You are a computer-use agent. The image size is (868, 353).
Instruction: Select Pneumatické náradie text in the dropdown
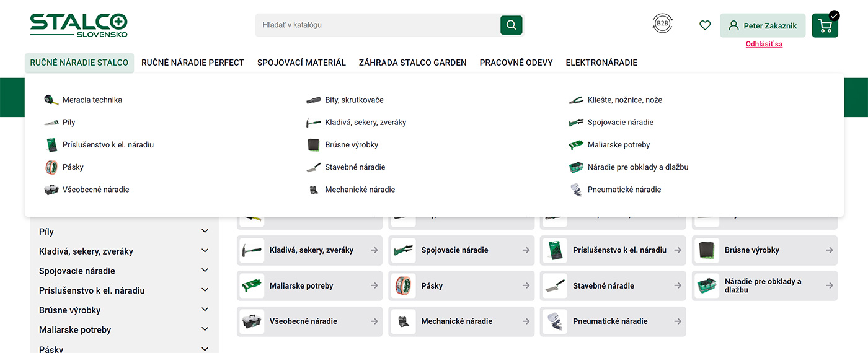click(x=624, y=190)
